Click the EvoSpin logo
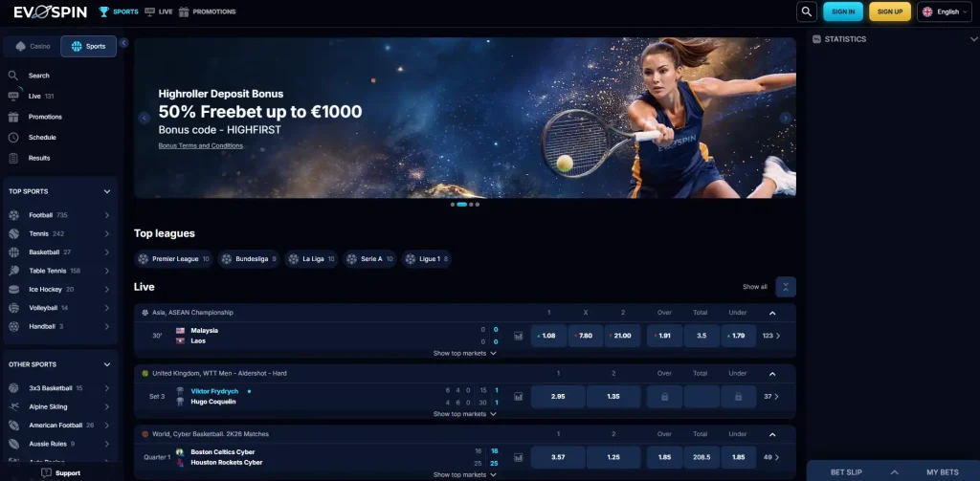Image resolution: width=980 pixels, height=481 pixels. 51,11
